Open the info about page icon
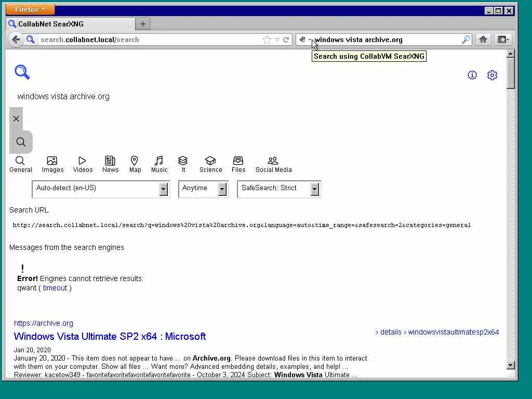This screenshot has width=532, height=399. (472, 75)
